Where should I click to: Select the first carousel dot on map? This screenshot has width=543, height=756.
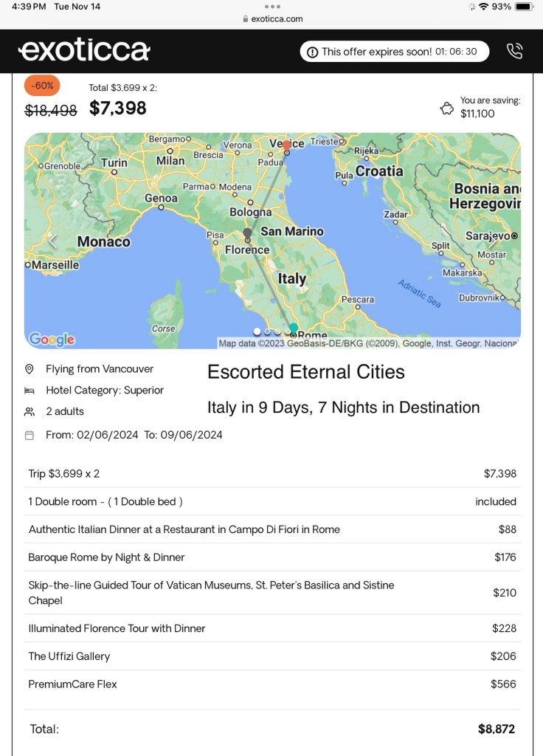[x=257, y=332]
